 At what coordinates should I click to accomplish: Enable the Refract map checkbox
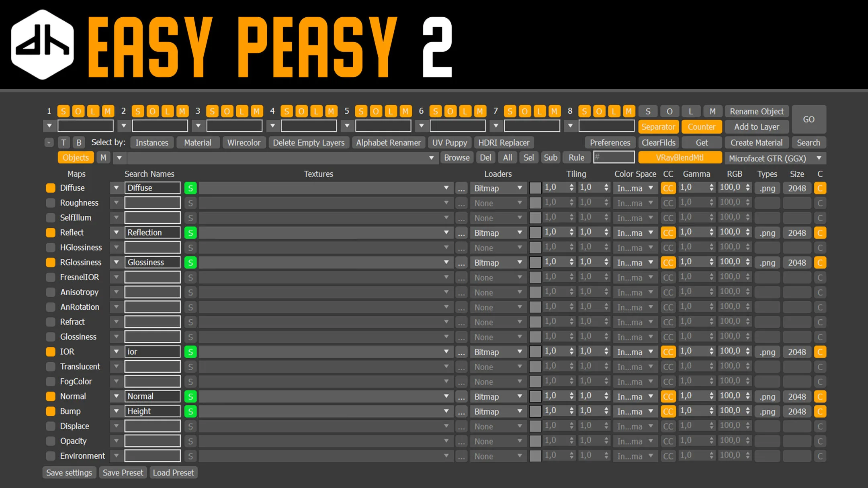point(51,322)
